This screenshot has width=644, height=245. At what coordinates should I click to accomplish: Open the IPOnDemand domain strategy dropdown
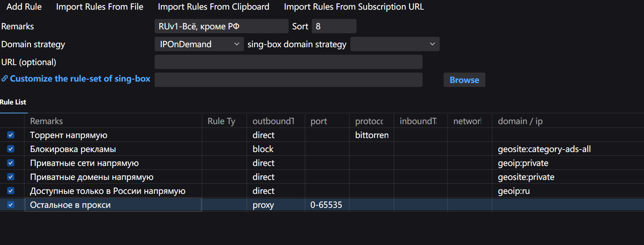pos(199,44)
